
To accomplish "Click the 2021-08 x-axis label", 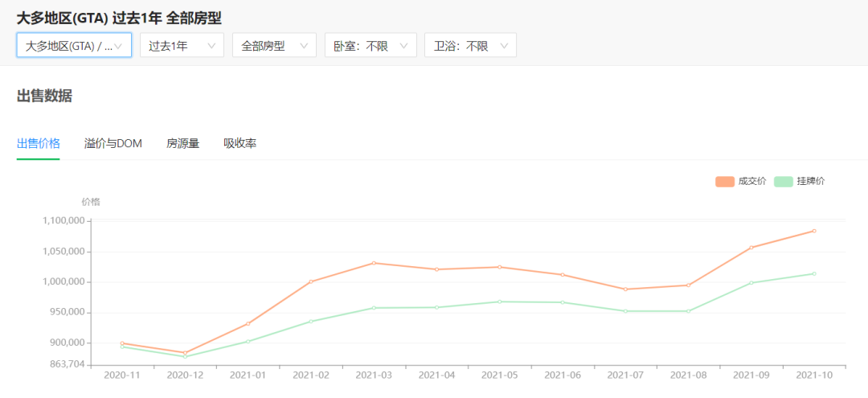I will click(x=688, y=375).
